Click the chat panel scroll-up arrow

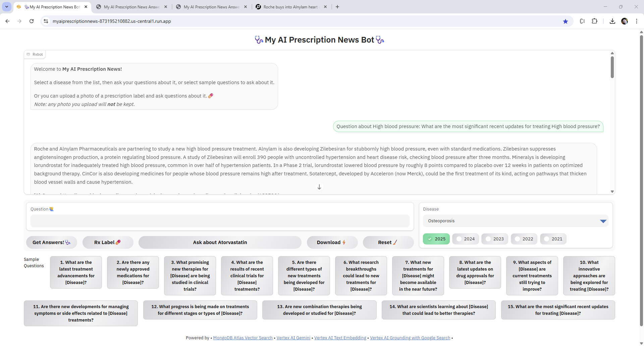point(612,53)
